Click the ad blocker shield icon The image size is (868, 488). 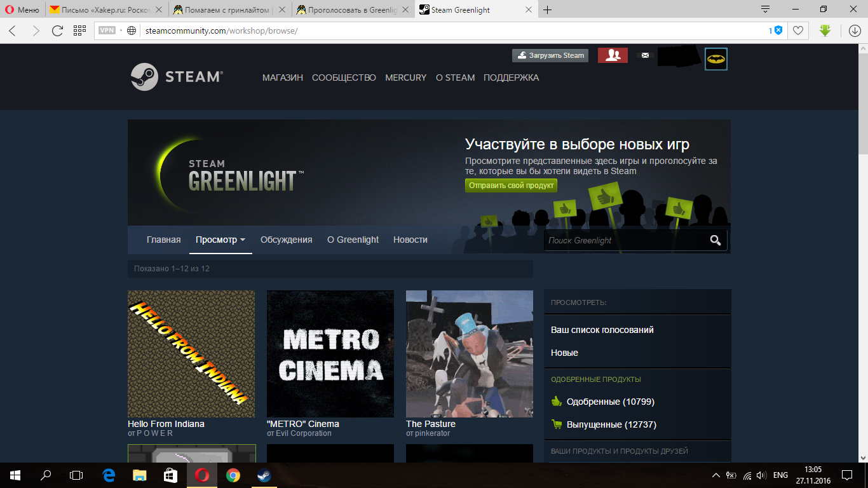778,30
